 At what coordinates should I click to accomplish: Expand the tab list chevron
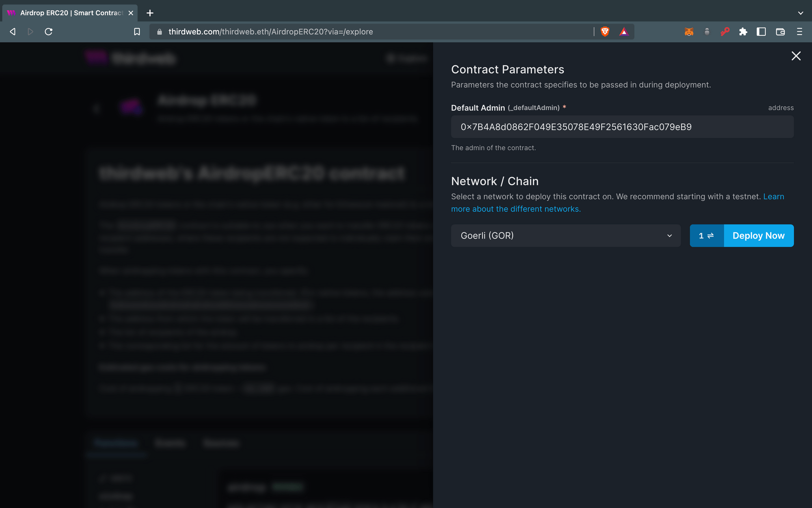point(801,13)
